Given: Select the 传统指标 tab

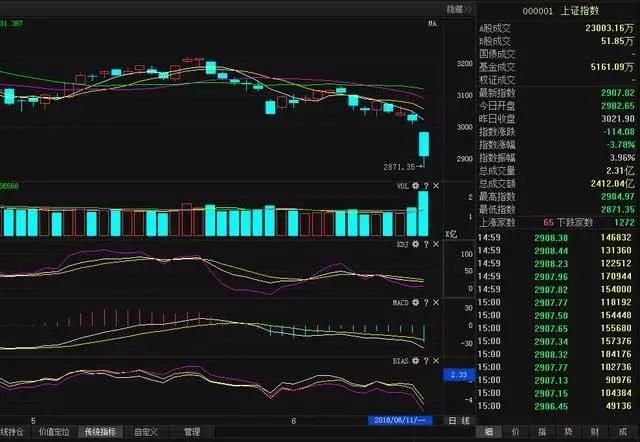Looking at the screenshot, I should tap(100, 432).
